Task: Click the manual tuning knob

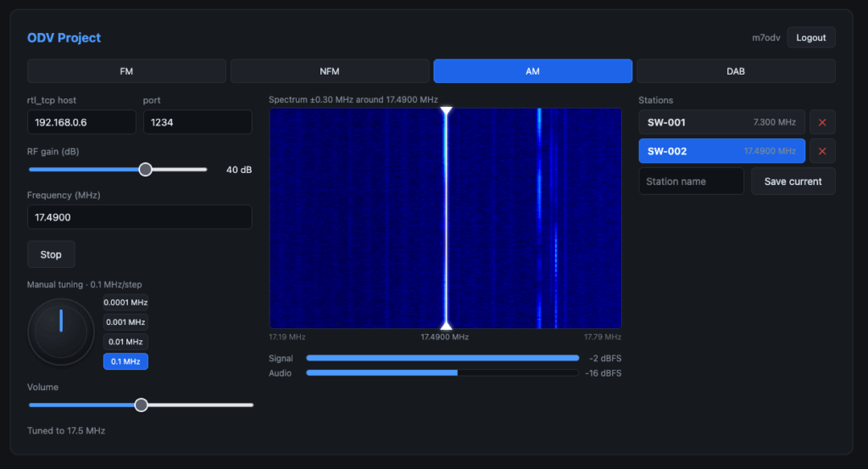Action: coord(61,332)
